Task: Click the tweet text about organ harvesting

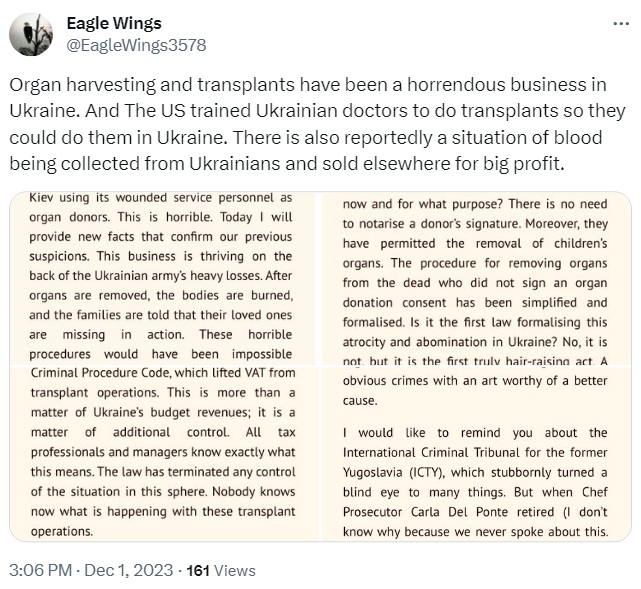Action: click(x=317, y=124)
